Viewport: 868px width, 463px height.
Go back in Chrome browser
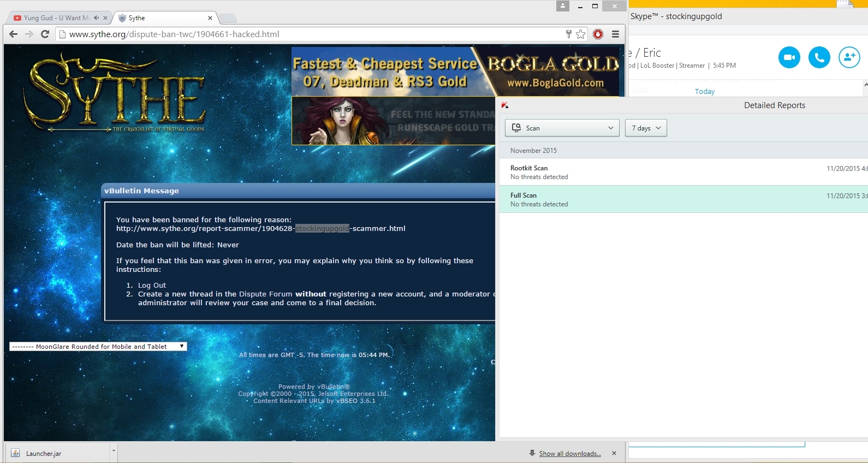[14, 34]
